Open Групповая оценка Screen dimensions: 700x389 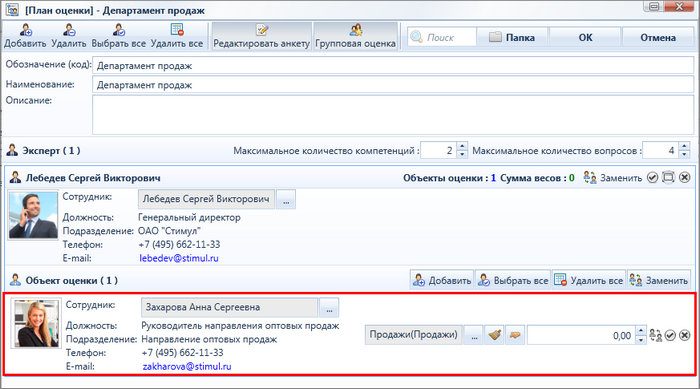tap(355, 36)
